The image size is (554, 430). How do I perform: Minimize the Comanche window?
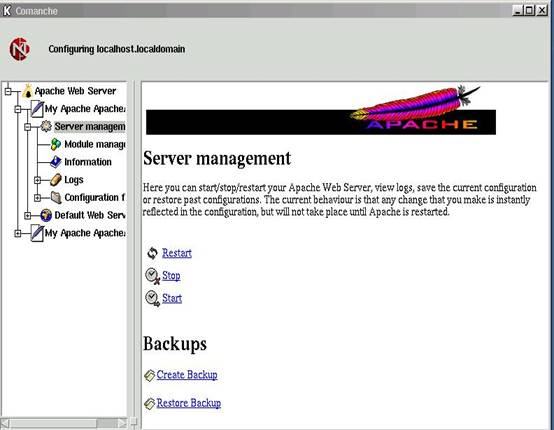[x=518, y=11]
